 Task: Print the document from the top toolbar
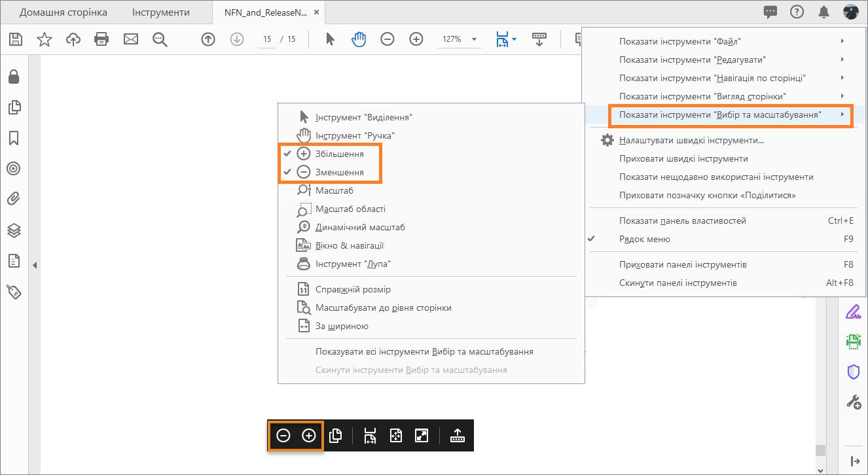point(101,39)
